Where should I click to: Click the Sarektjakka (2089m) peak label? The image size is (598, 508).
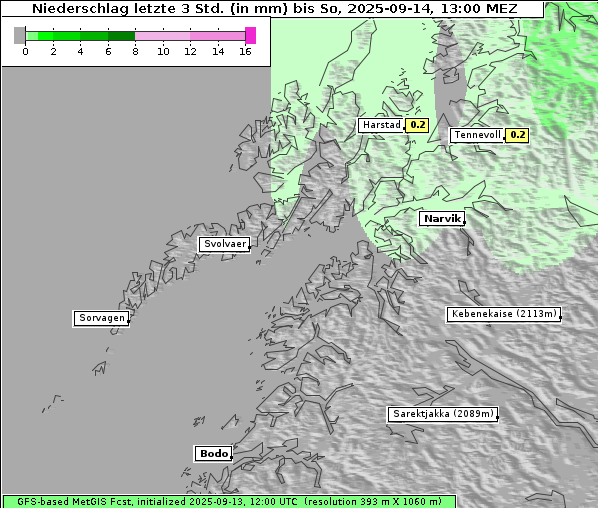[443, 414]
